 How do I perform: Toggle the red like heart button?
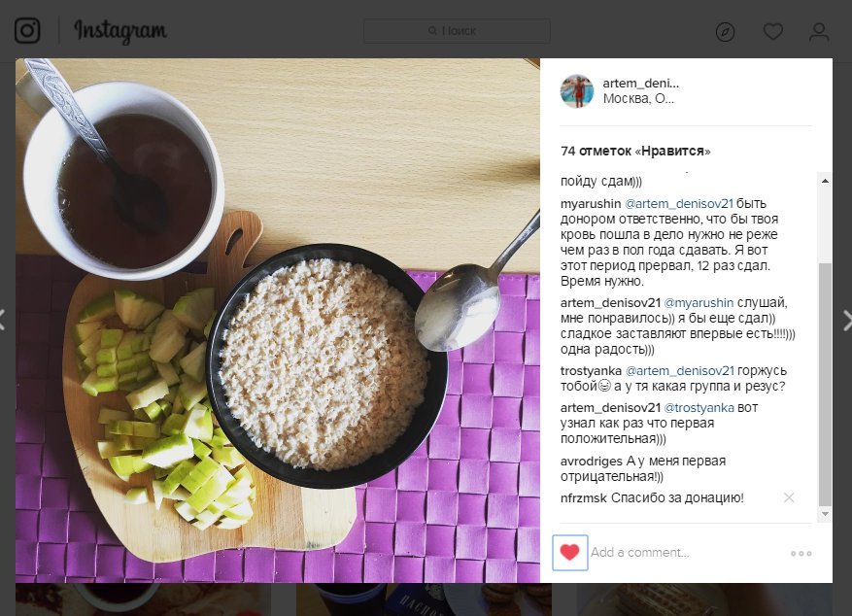pos(569,553)
